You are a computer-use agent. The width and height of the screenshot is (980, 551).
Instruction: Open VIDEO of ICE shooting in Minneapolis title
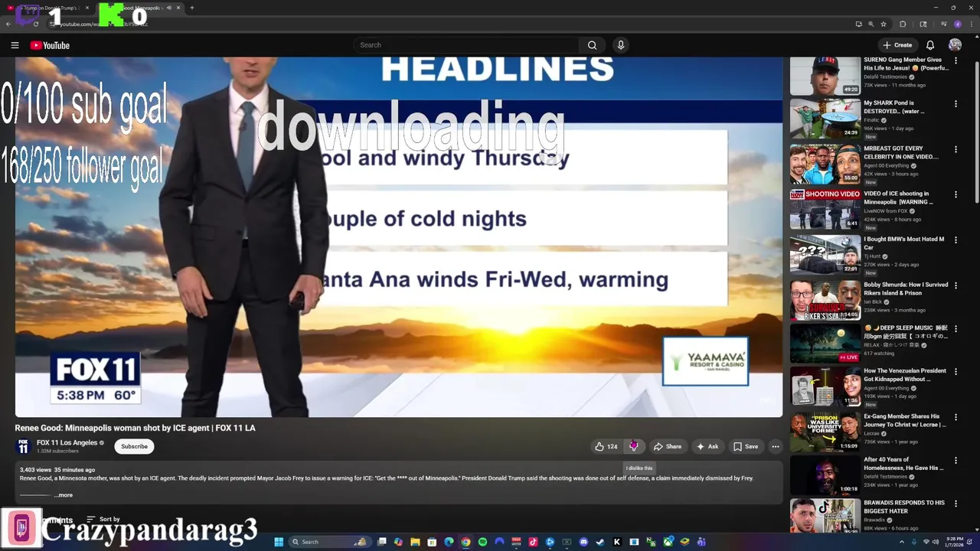click(899, 197)
